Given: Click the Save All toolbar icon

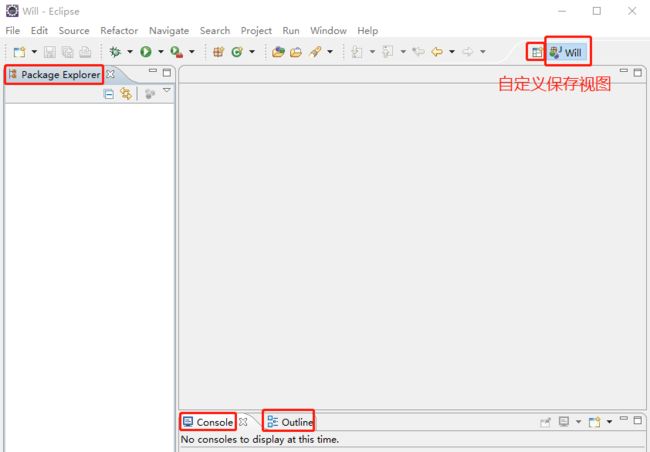Looking at the screenshot, I should point(68,52).
